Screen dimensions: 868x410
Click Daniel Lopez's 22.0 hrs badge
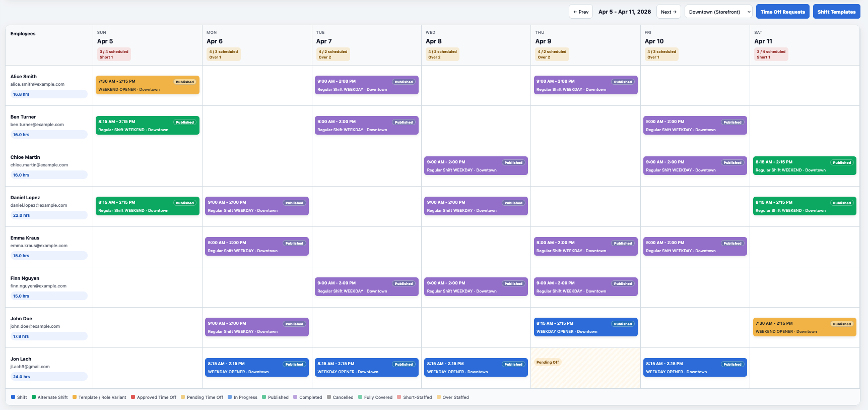pyautogui.click(x=49, y=215)
